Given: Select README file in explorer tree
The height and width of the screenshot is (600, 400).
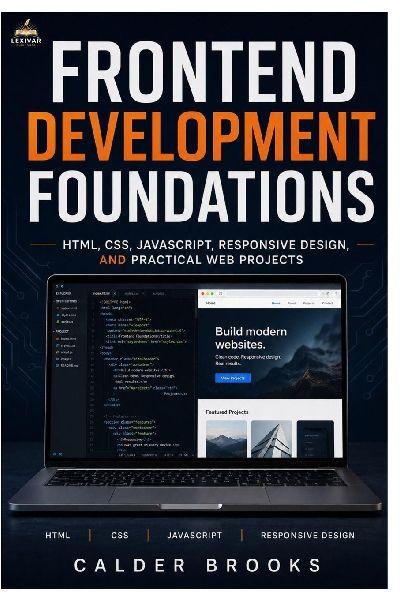Looking at the screenshot, I should pos(67,365).
